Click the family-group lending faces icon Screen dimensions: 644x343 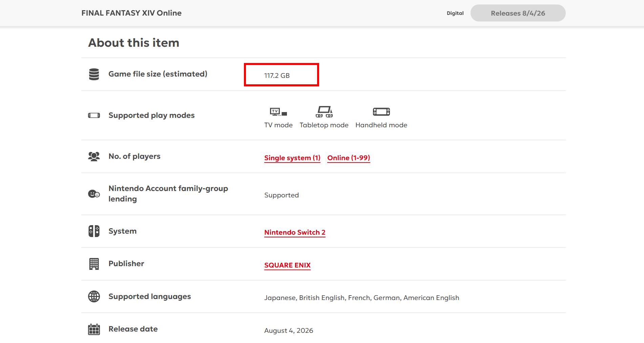point(94,194)
